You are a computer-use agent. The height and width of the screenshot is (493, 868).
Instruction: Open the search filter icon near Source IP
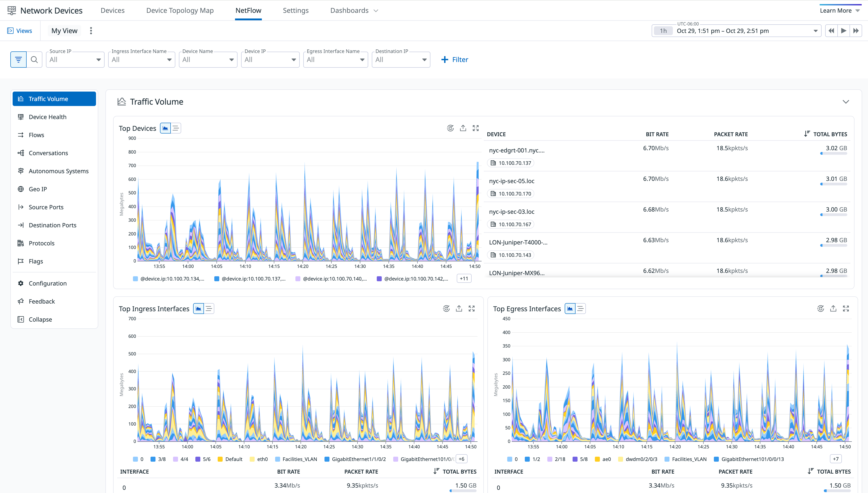[34, 59]
